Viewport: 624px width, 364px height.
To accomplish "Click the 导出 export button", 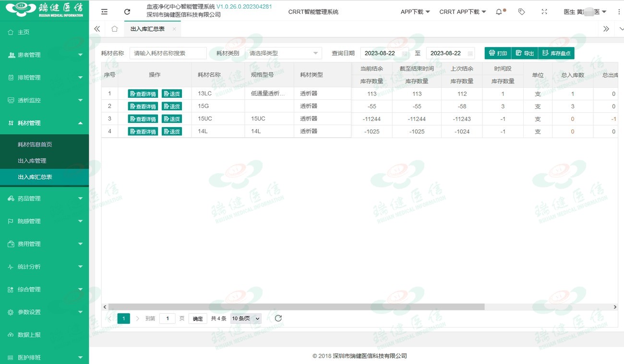I will click(525, 53).
